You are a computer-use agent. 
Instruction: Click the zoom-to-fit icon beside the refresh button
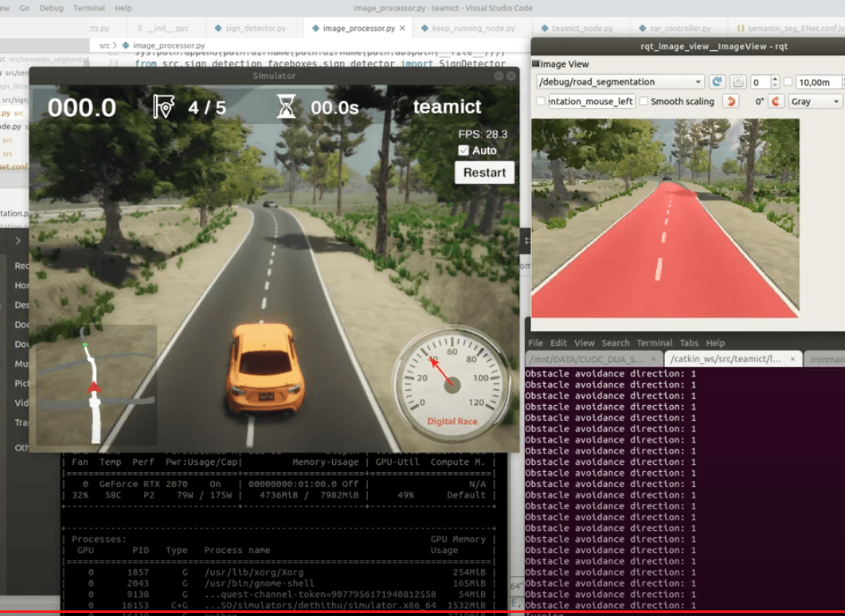(x=738, y=82)
